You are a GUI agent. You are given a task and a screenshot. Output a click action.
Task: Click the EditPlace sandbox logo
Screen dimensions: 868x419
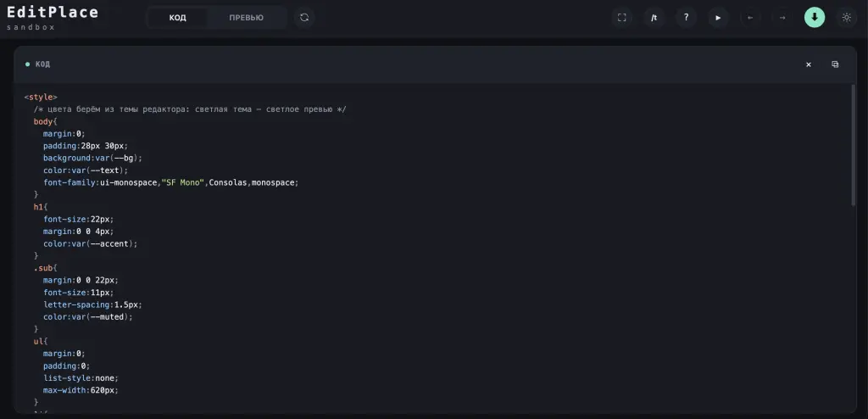[x=53, y=18]
